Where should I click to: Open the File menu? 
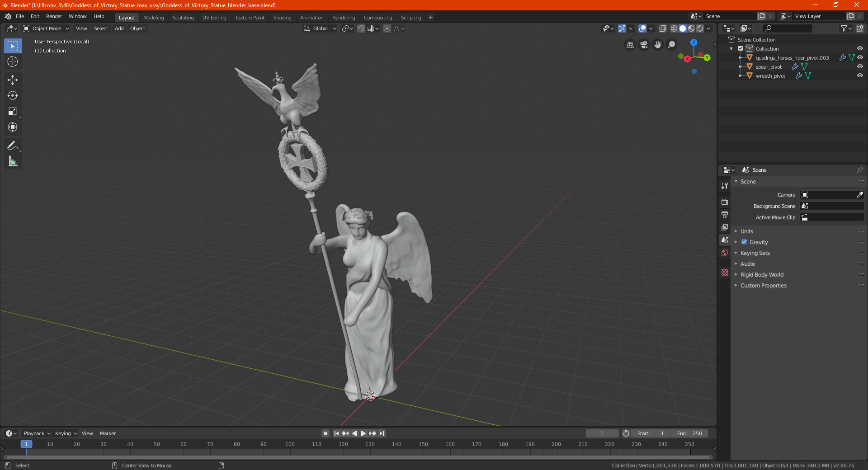coord(20,16)
